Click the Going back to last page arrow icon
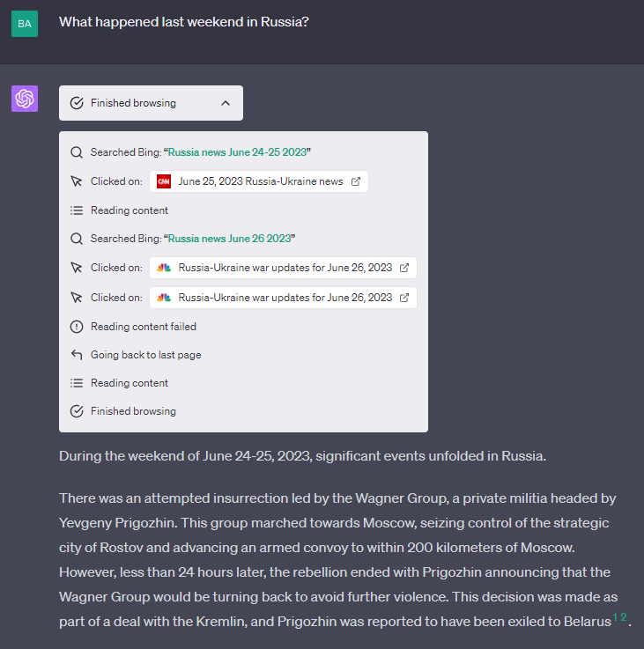 click(77, 355)
